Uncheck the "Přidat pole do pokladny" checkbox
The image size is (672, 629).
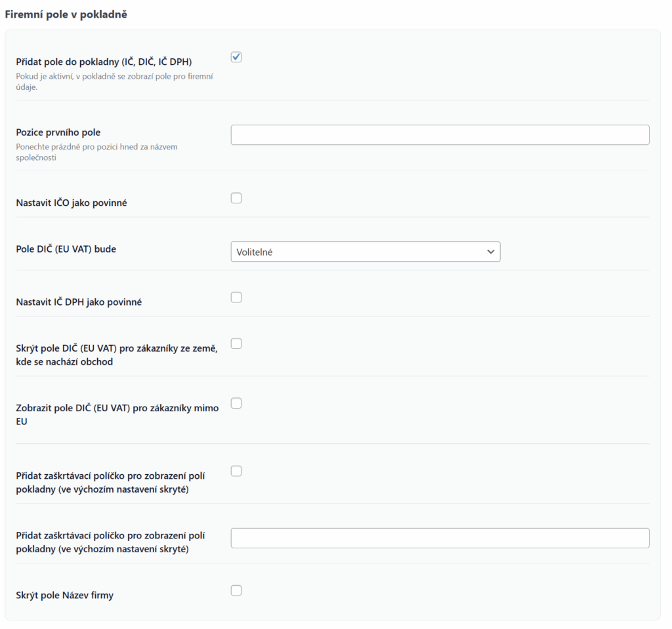coord(236,57)
